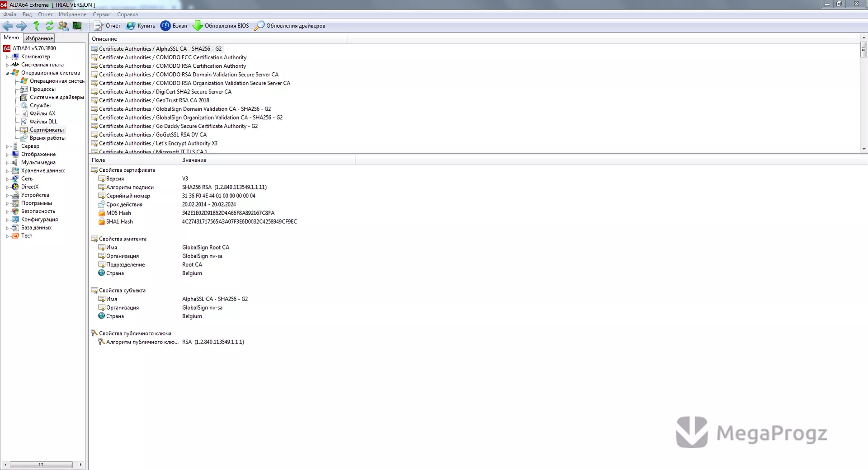The width and height of the screenshot is (868, 470).
Task: Open Обновления BIOS updates
Action: [x=221, y=26]
